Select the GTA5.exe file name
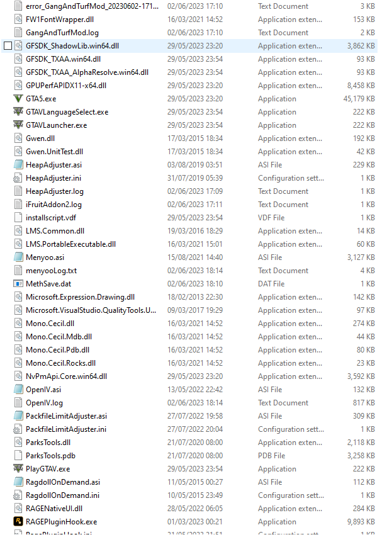The width and height of the screenshot is (392, 542). coord(41,99)
